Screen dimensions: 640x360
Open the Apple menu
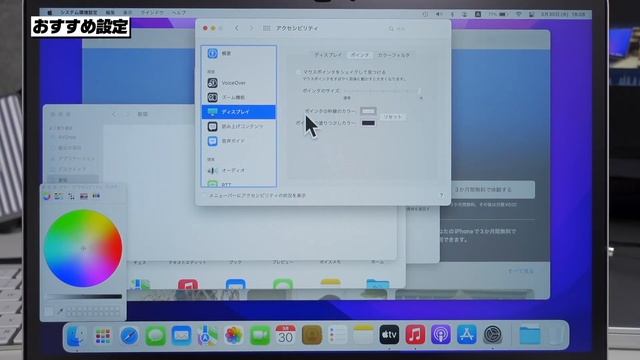coord(49,13)
